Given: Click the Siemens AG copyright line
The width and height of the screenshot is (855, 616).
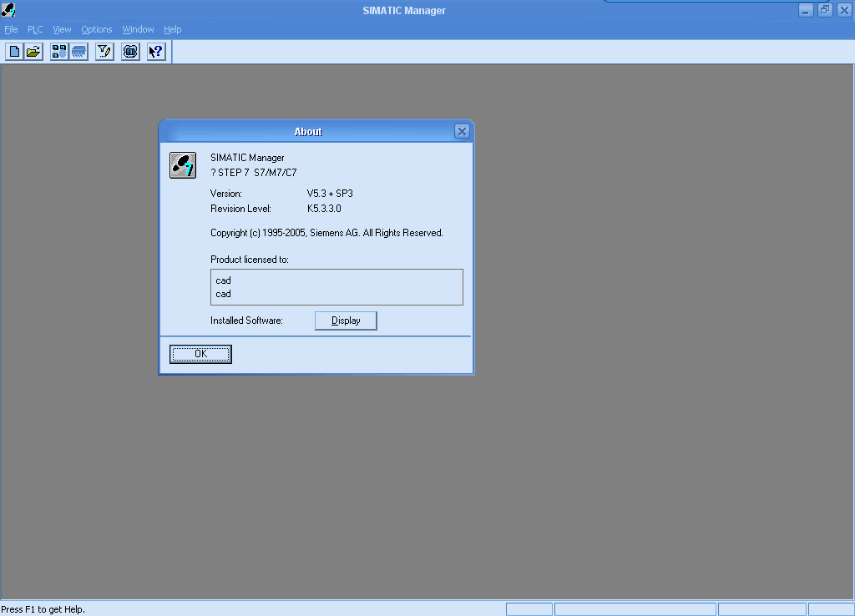Looking at the screenshot, I should coord(326,233).
